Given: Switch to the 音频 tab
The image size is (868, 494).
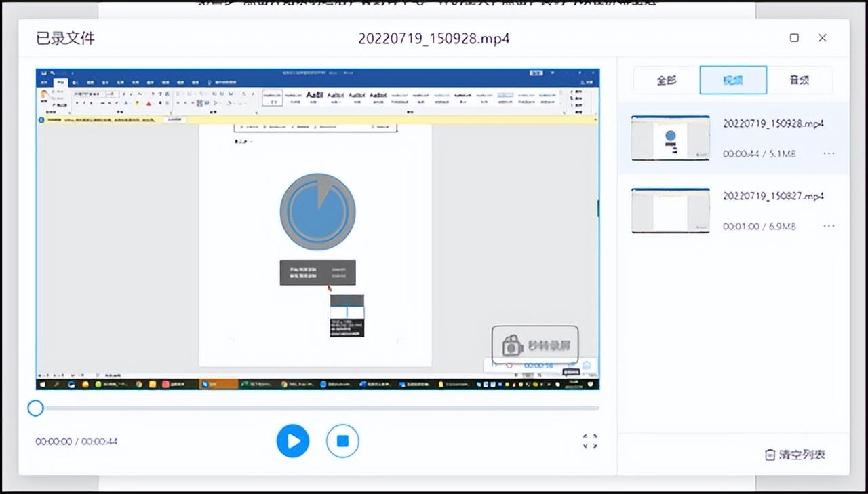Looking at the screenshot, I should (x=800, y=80).
